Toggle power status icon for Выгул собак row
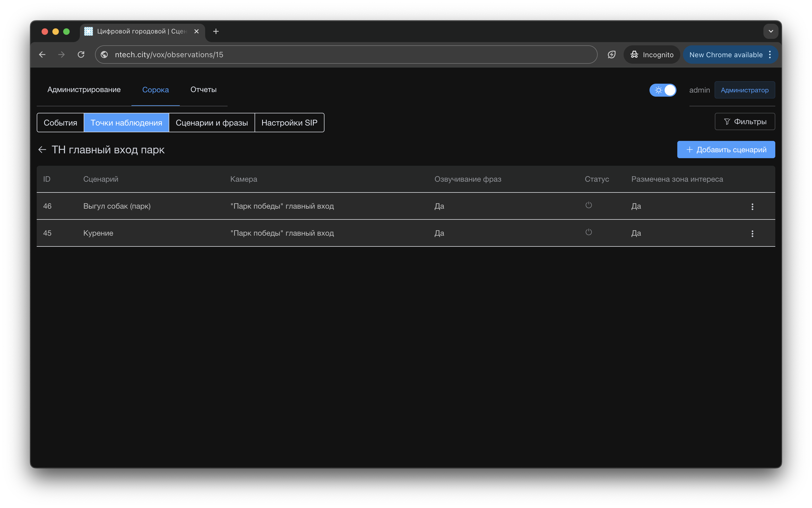Viewport: 812px width, 508px height. pyautogui.click(x=588, y=205)
